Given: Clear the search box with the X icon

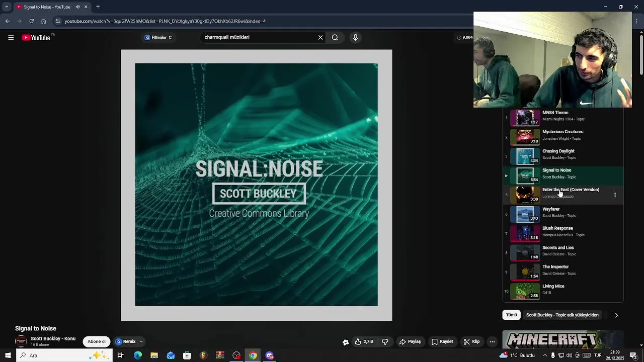Looking at the screenshot, I should pos(320,37).
